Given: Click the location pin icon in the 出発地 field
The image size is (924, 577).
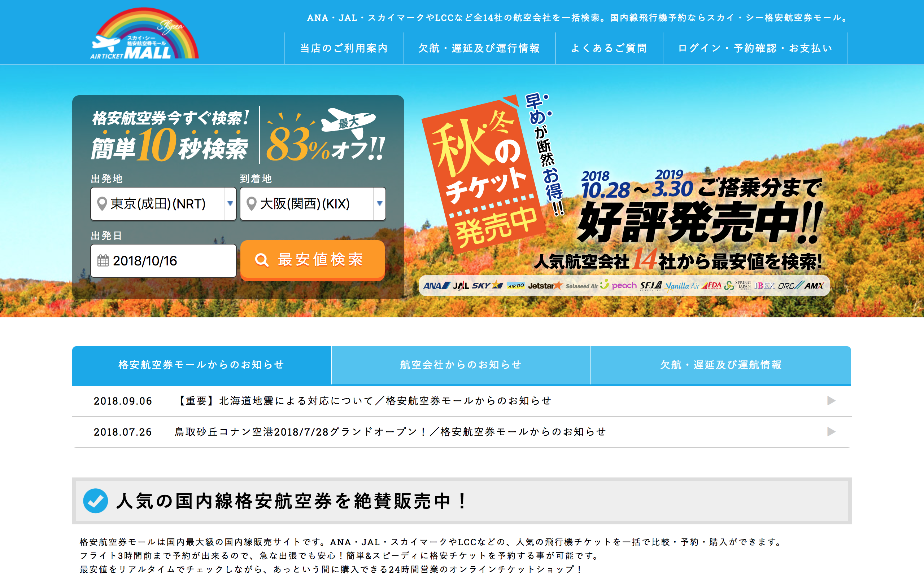Looking at the screenshot, I should tap(102, 204).
